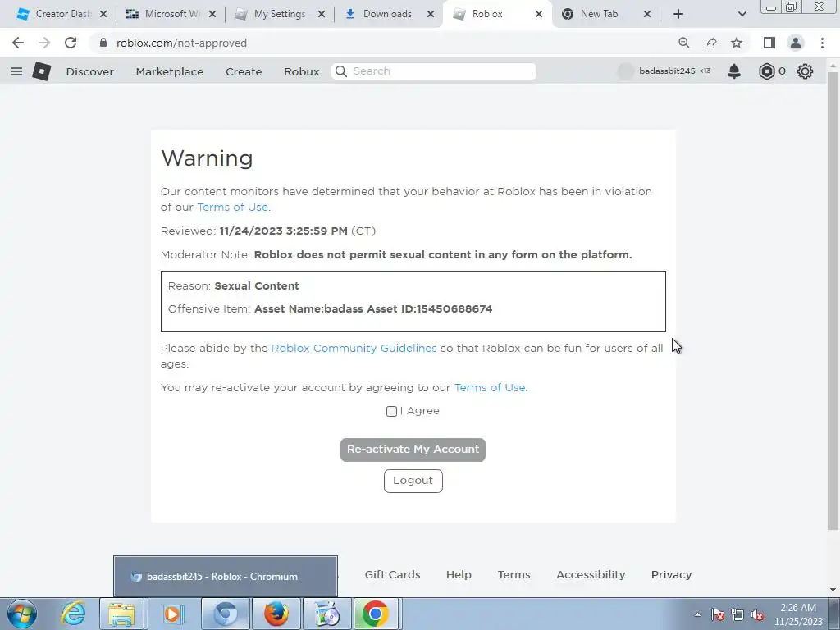Click the site lock icon
The image size is (840, 630).
pyautogui.click(x=103, y=43)
